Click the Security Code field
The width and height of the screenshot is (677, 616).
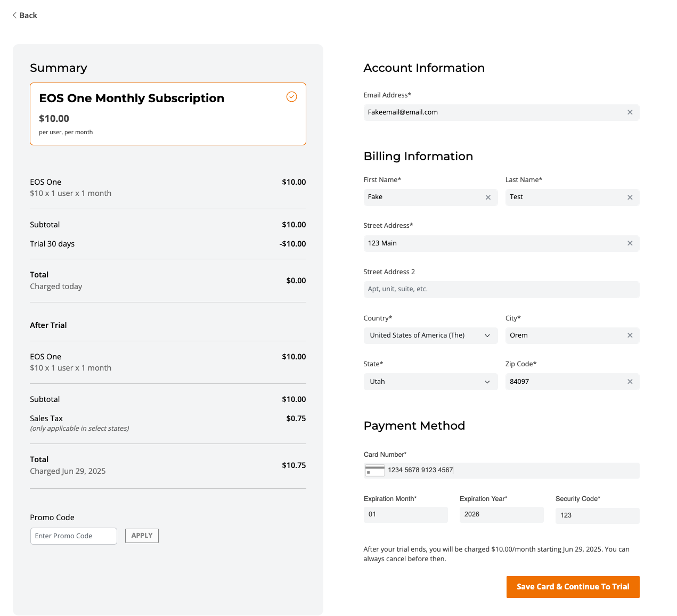click(597, 516)
